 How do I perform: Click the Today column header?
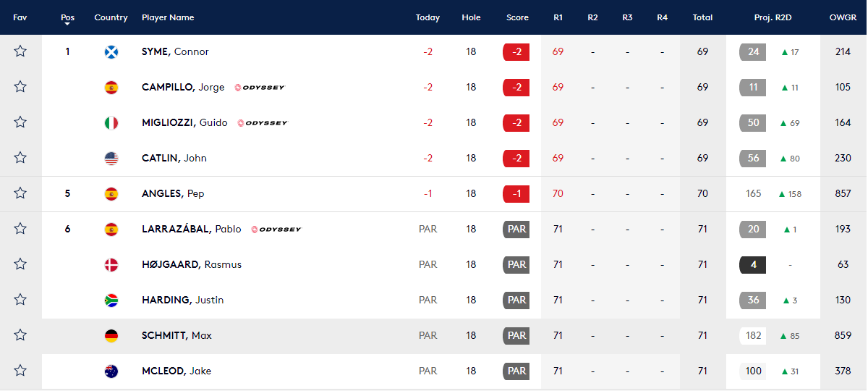click(427, 17)
